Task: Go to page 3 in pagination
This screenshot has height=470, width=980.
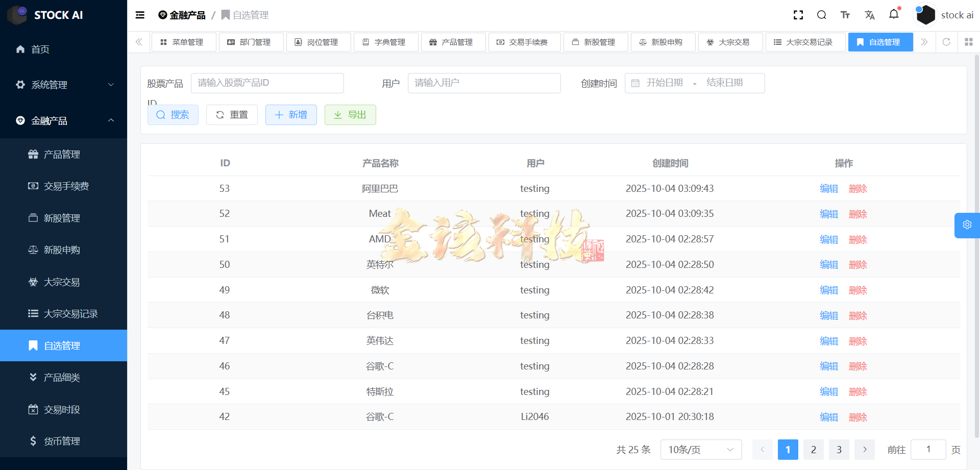Action: [x=839, y=450]
